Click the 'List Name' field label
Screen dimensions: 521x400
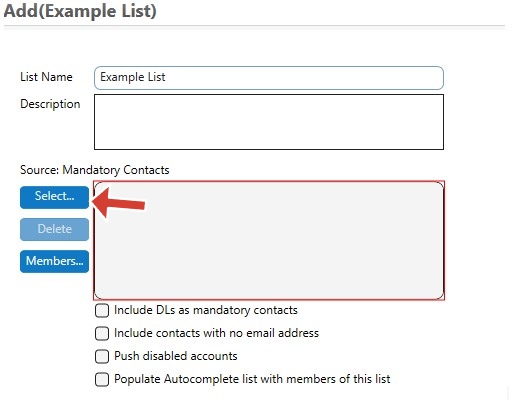point(46,77)
